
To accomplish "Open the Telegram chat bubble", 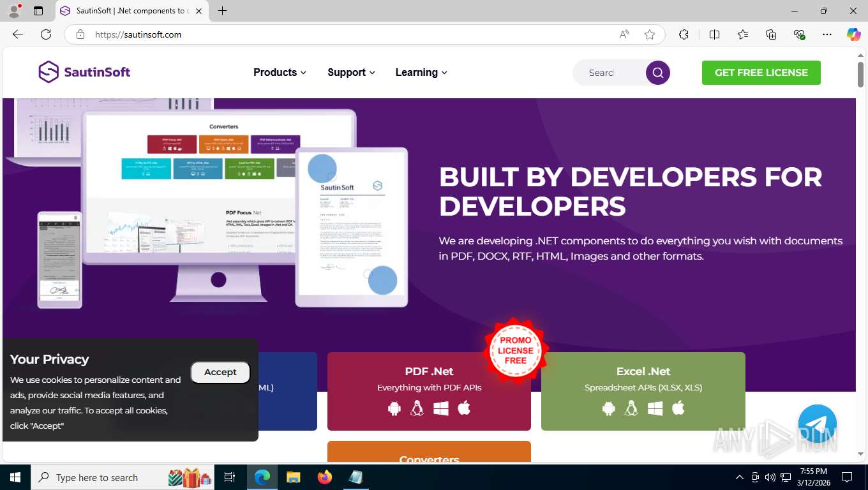I will 817,424.
